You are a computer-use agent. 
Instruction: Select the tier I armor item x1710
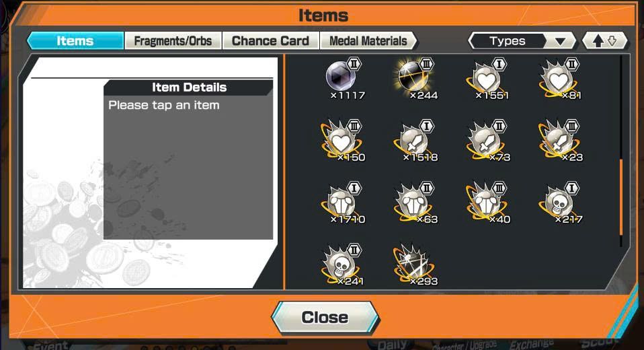344,203
